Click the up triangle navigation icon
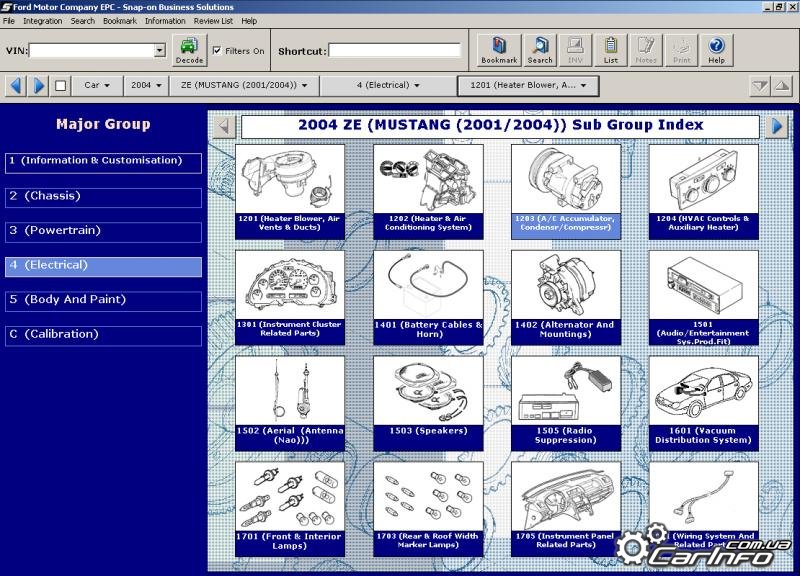Screen dimensions: 800x576 (782, 86)
